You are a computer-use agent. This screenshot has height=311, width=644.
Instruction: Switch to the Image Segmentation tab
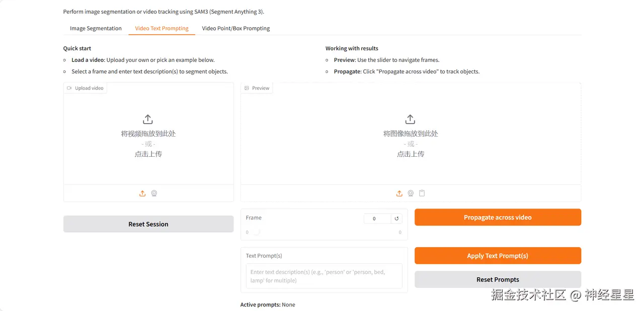96,29
